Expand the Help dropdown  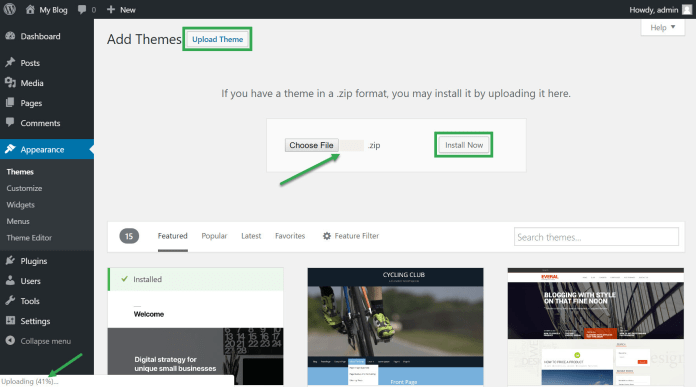click(663, 28)
